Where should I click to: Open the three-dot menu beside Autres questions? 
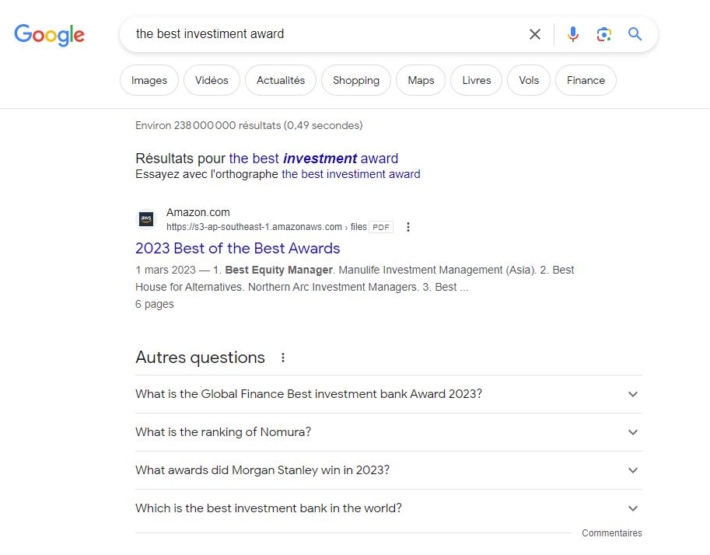(283, 358)
